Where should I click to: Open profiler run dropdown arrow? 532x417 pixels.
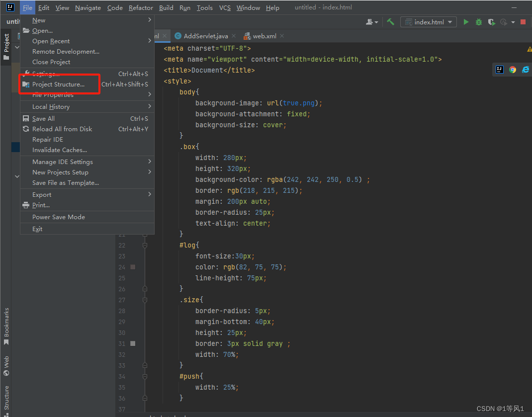point(513,22)
